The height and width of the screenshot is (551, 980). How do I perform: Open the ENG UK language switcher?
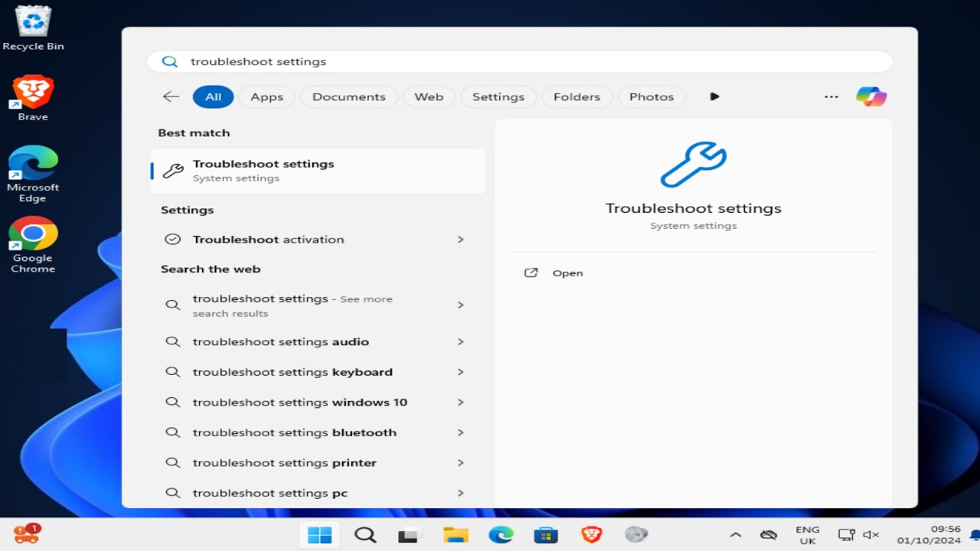[x=808, y=535]
